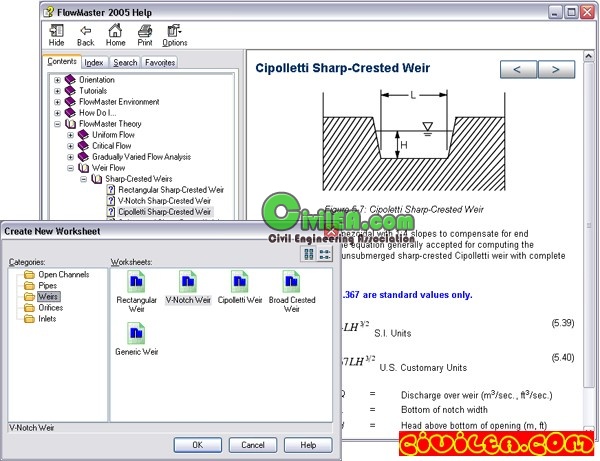Click the FlowMaster Theory tree label
This screenshot has height=461, width=600.
coord(110,124)
